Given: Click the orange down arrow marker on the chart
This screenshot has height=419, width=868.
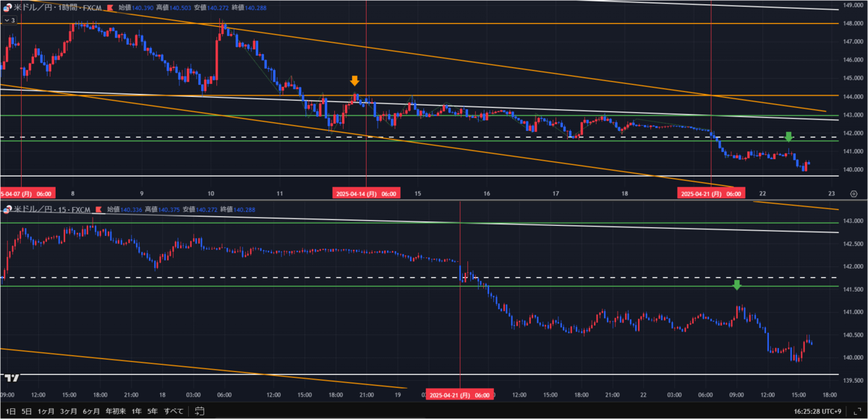Looking at the screenshot, I should 354,81.
